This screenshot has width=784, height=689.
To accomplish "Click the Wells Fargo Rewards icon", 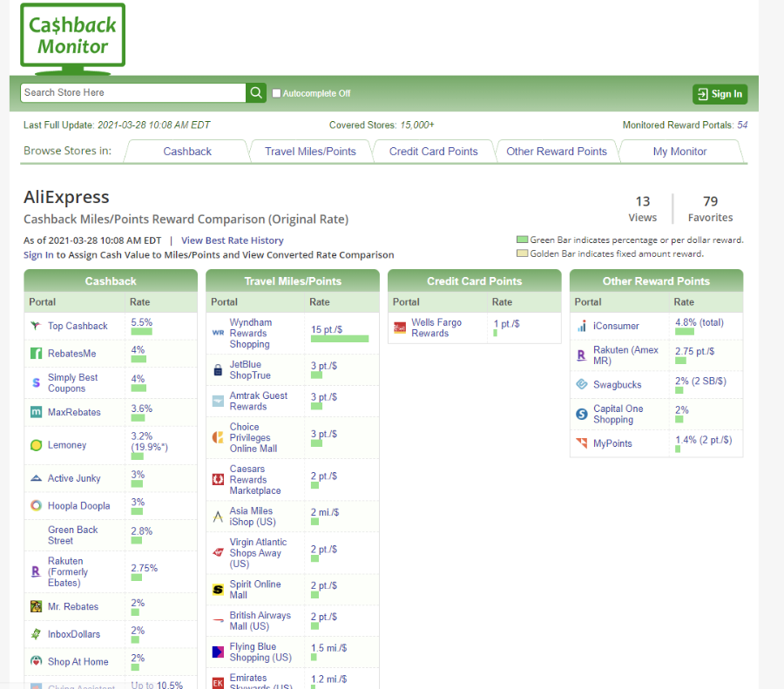I will click(x=400, y=328).
